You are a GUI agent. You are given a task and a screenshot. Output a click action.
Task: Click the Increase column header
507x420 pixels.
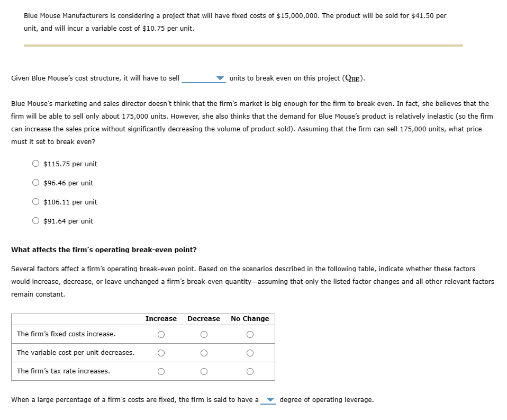click(x=161, y=318)
